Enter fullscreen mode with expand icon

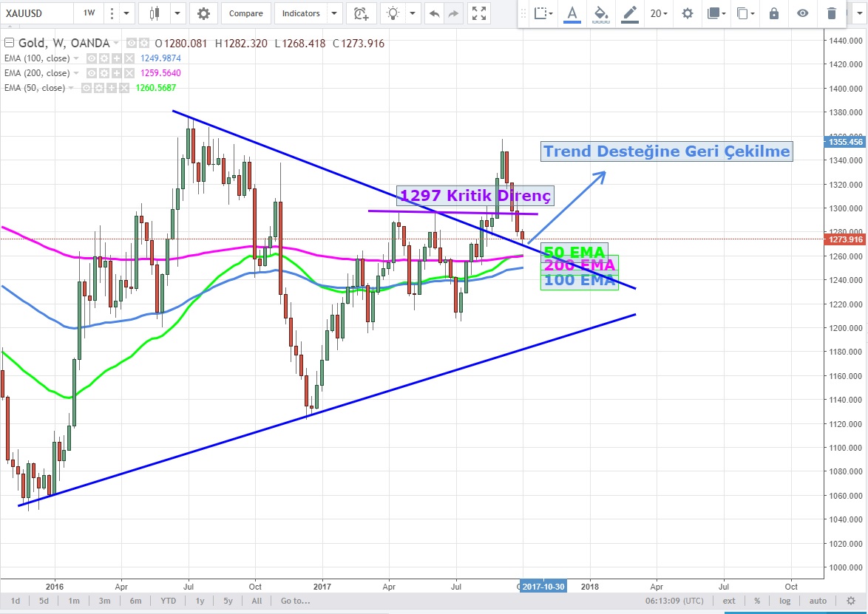(479, 13)
